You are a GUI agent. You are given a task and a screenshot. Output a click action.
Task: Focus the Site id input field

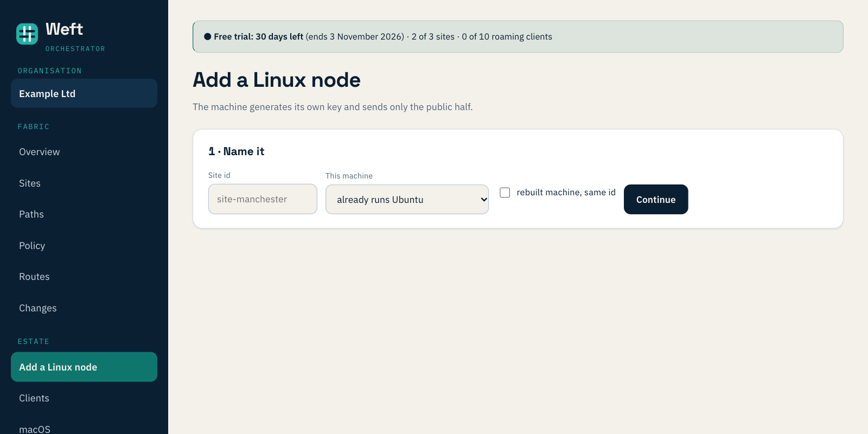(263, 199)
